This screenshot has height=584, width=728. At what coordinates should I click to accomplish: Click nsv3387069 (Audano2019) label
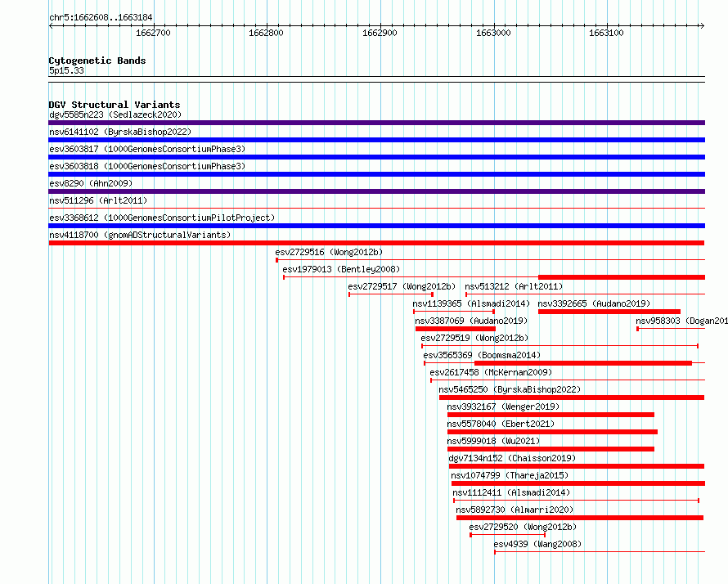pyautogui.click(x=471, y=321)
